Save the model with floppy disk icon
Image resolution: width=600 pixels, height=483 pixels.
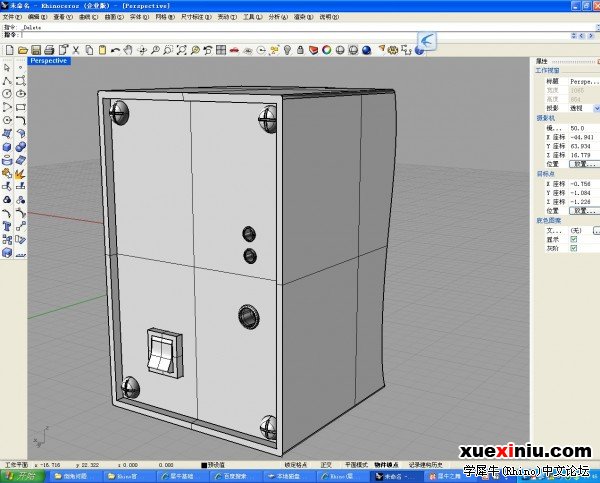click(x=36, y=50)
